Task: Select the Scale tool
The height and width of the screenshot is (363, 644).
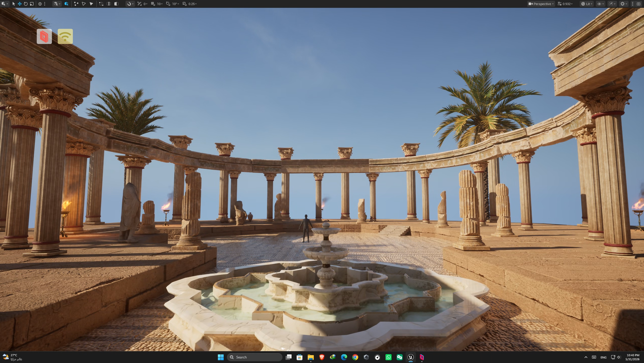Action: point(32,4)
